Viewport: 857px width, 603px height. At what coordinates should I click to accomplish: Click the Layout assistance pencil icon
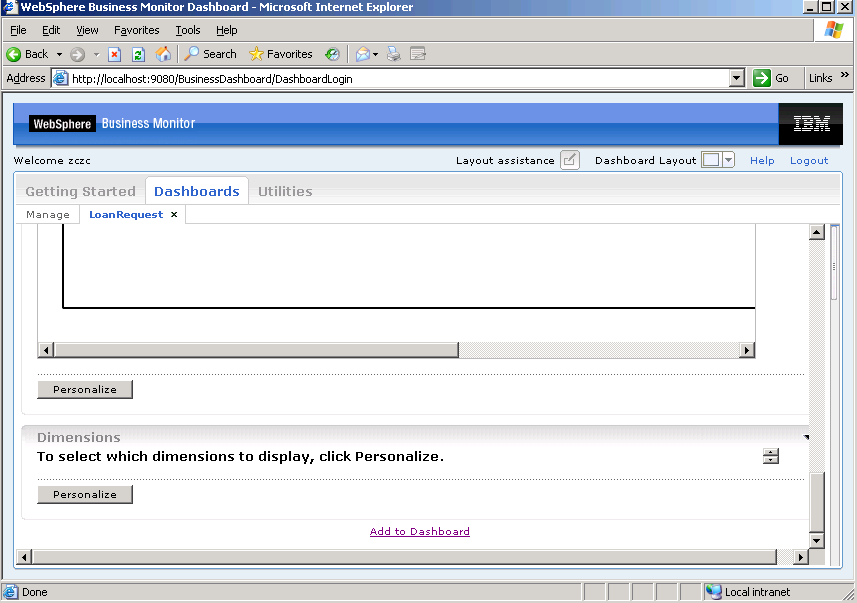[570, 160]
